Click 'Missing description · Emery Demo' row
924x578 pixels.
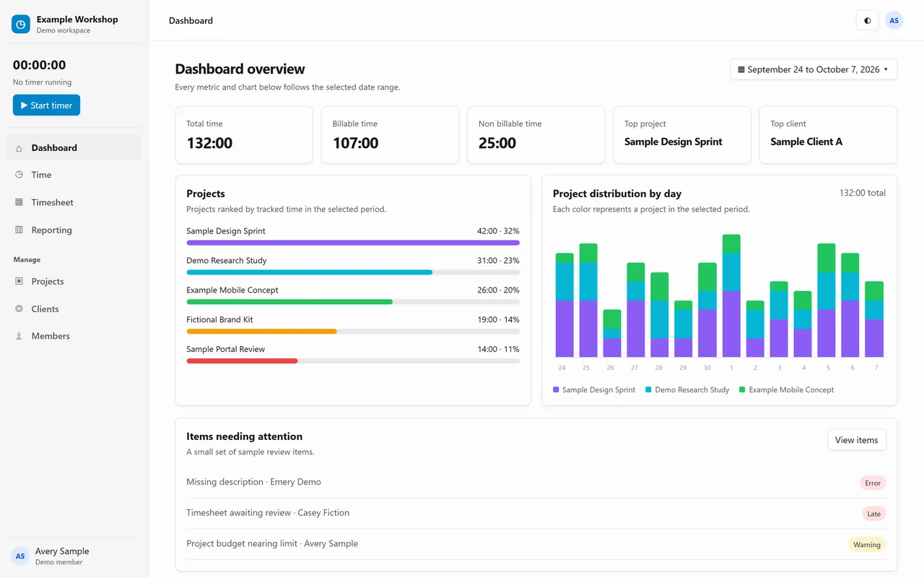(536, 483)
